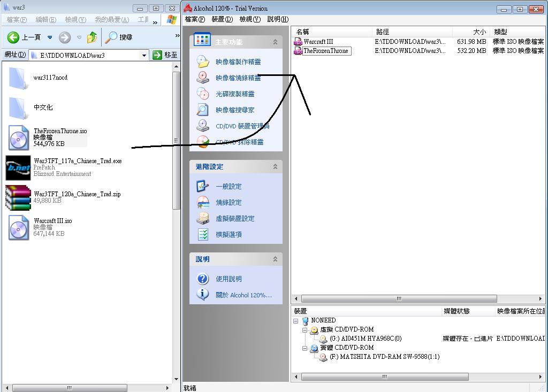
Task: Click the 使用說明 question mark icon
Action: [203, 279]
